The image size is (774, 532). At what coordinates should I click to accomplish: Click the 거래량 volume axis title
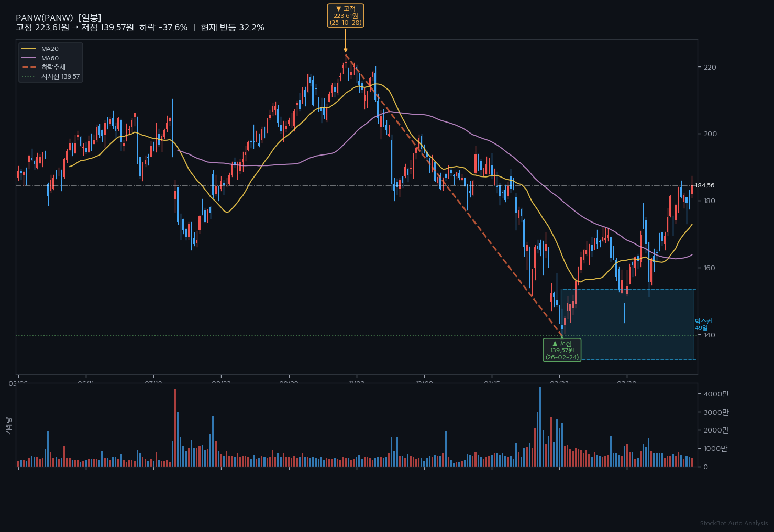8,426
